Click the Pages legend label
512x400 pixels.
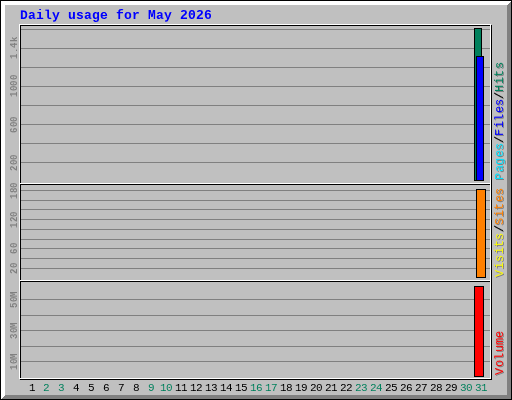(499, 162)
